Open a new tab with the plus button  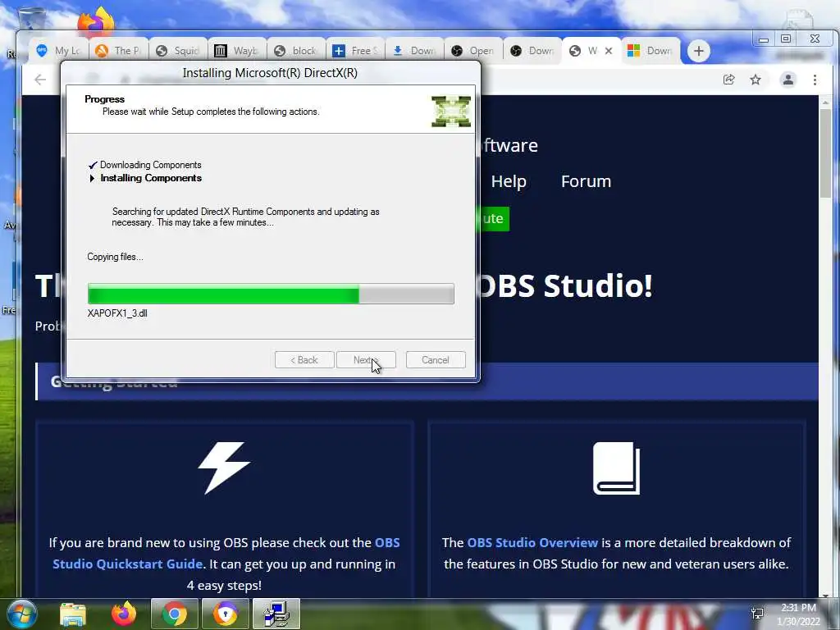[x=699, y=51]
